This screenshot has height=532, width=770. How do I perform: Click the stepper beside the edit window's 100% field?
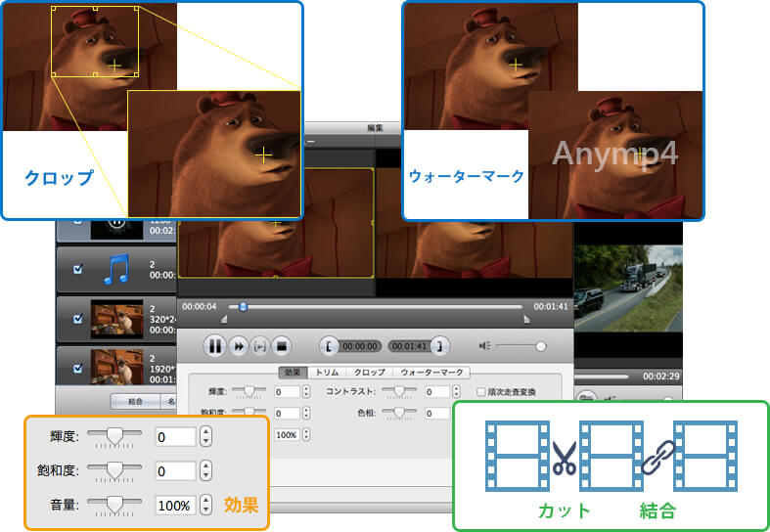[306, 435]
